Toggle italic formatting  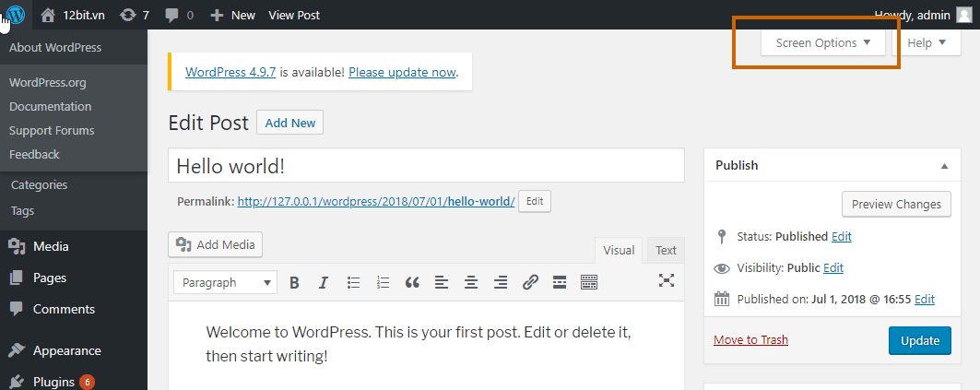tap(323, 282)
